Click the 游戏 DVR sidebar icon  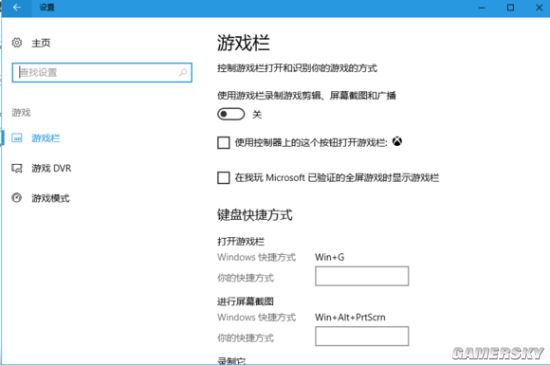point(17,168)
